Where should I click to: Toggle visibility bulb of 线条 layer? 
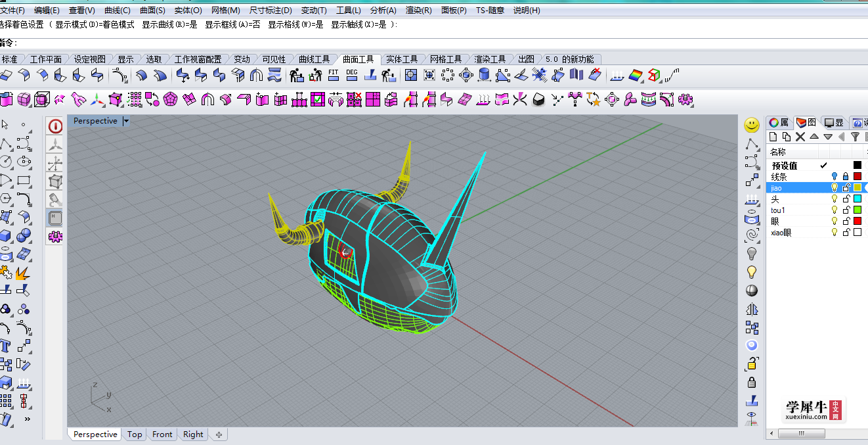(835, 177)
